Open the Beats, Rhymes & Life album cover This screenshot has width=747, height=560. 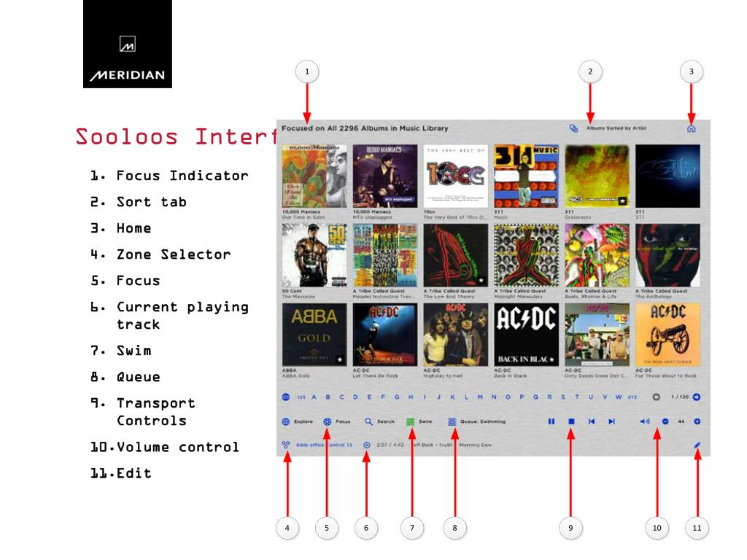point(597,255)
